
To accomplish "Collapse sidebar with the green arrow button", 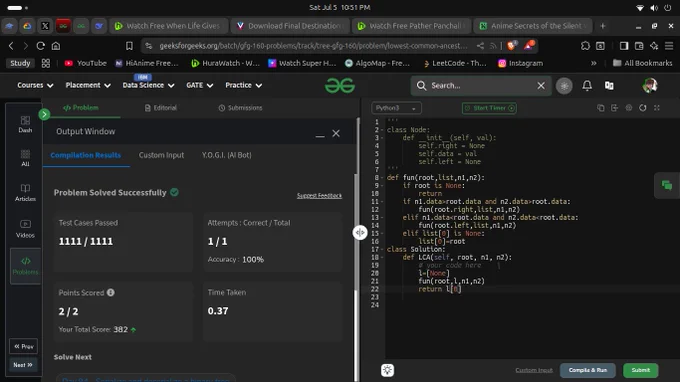I will coord(44,114).
